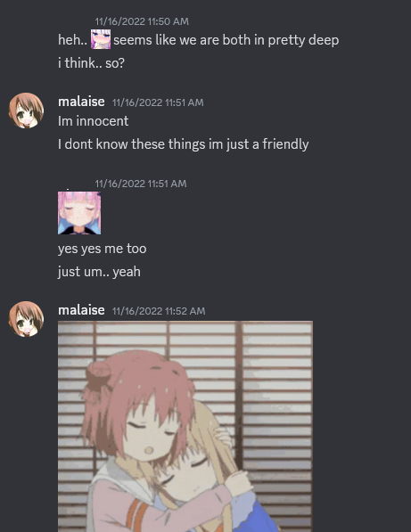The image size is (411, 532).
Task: Open the large pink-haired sleeping emoji
Action: point(79,213)
